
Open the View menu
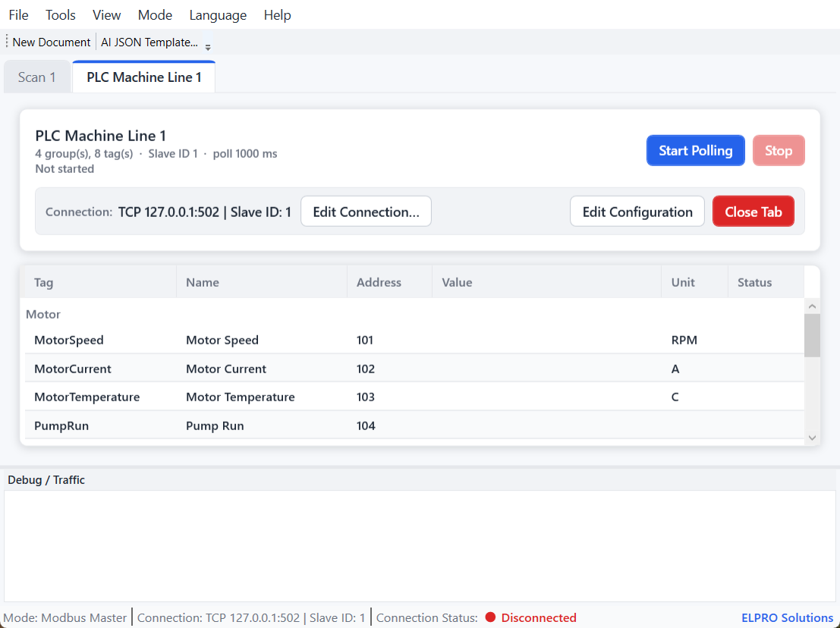106,15
